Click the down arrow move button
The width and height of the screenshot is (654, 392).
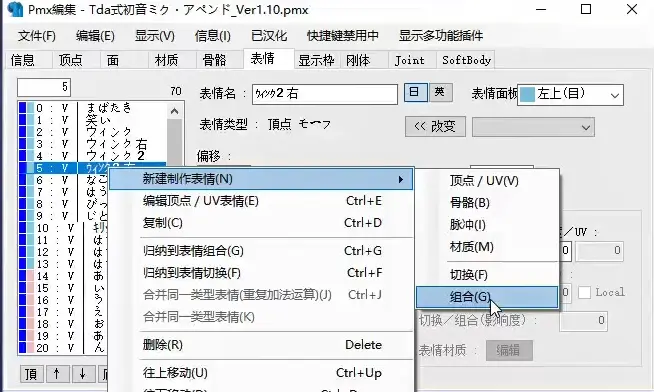click(x=83, y=374)
